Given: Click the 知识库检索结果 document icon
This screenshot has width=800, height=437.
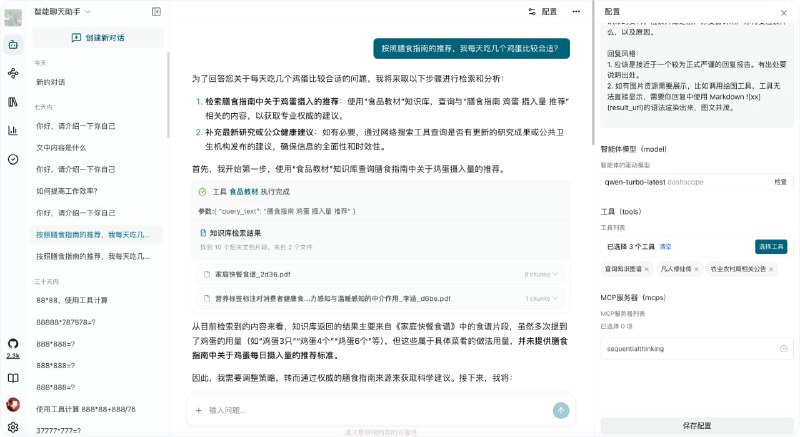Looking at the screenshot, I should coord(203,233).
